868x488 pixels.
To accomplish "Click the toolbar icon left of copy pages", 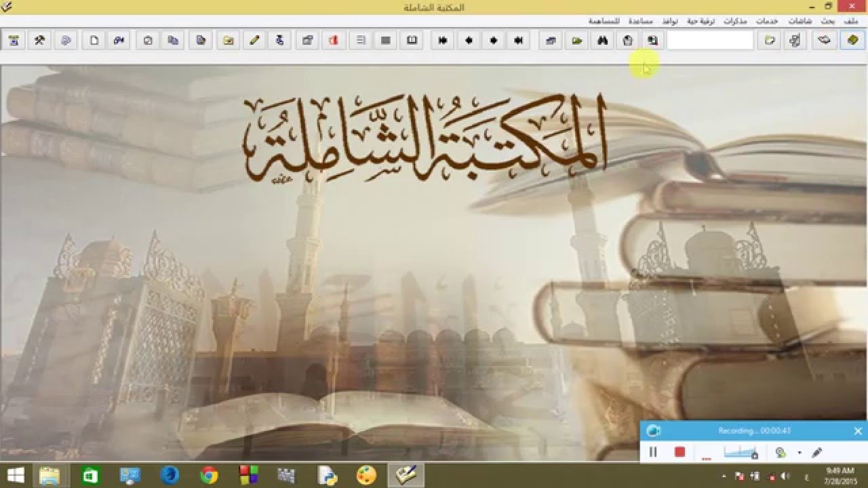I will tap(147, 41).
